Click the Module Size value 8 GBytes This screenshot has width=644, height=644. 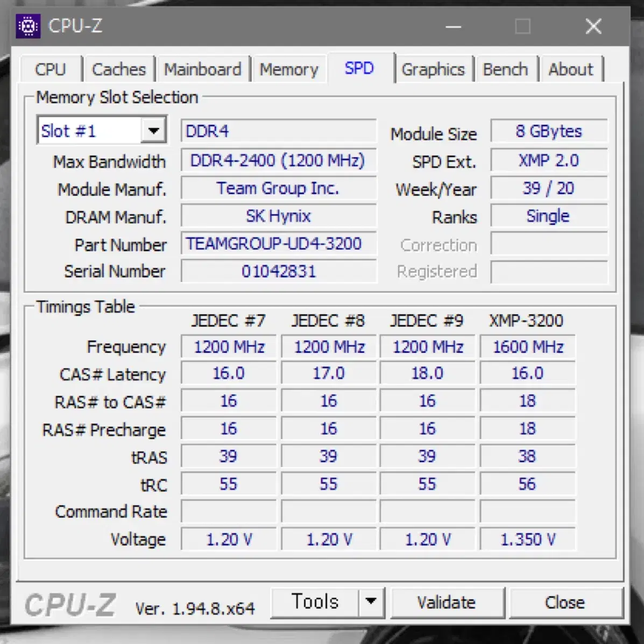(x=549, y=131)
